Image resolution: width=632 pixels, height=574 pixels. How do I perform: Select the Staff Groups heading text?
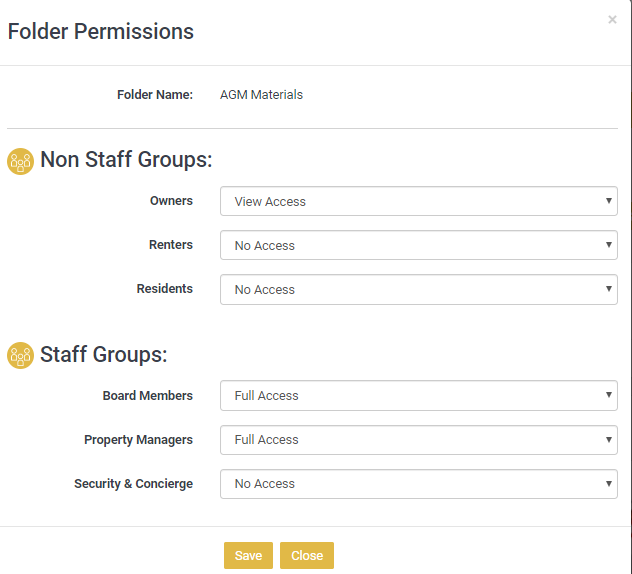point(103,354)
